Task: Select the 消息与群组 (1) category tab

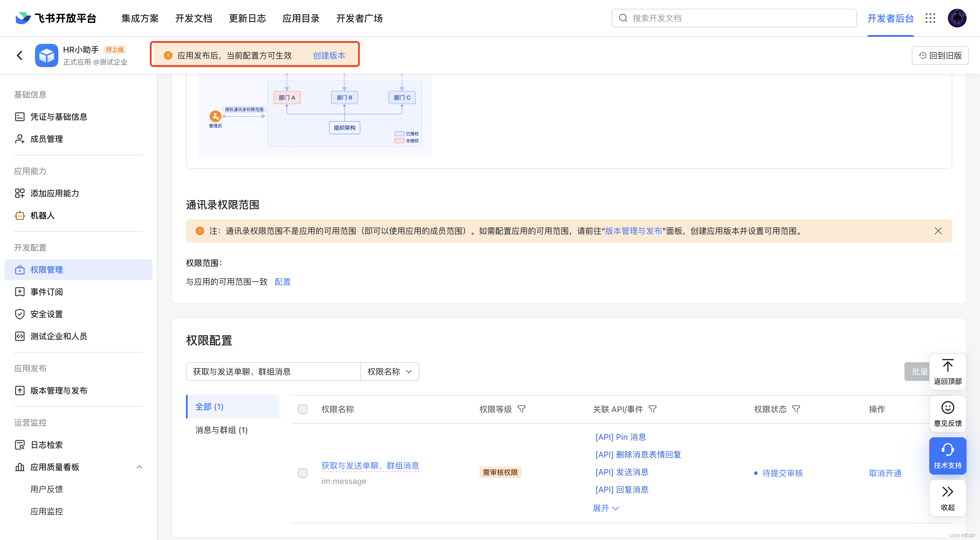Action: [222, 430]
